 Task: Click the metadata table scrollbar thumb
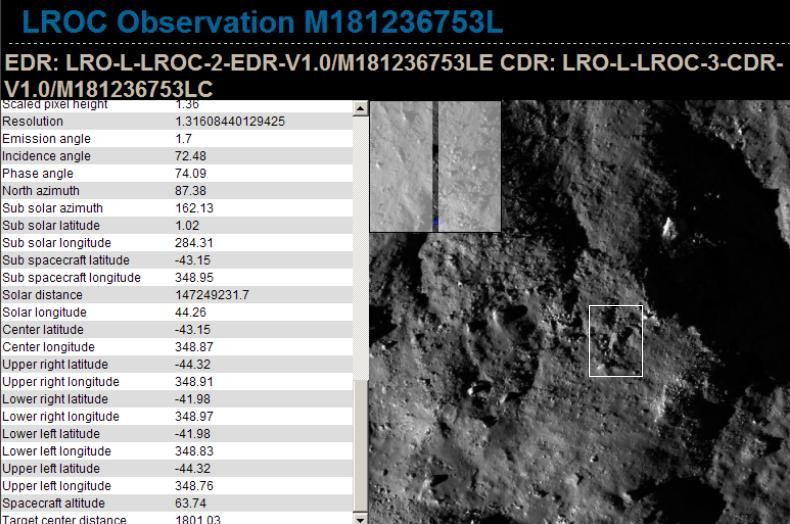[361, 445]
